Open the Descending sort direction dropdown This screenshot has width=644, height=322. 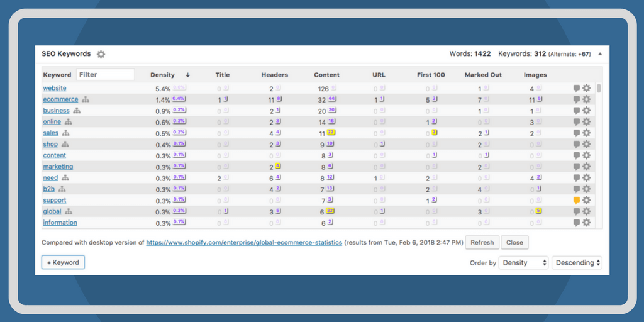coord(577,263)
